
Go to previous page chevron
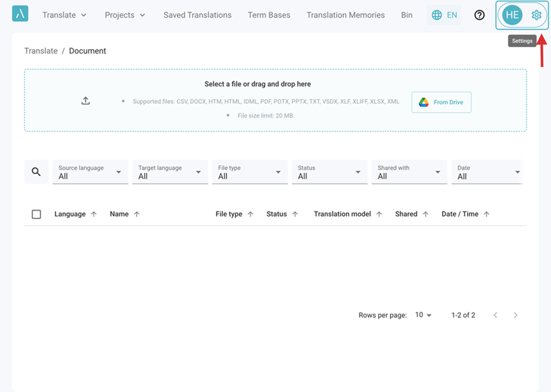pos(496,315)
